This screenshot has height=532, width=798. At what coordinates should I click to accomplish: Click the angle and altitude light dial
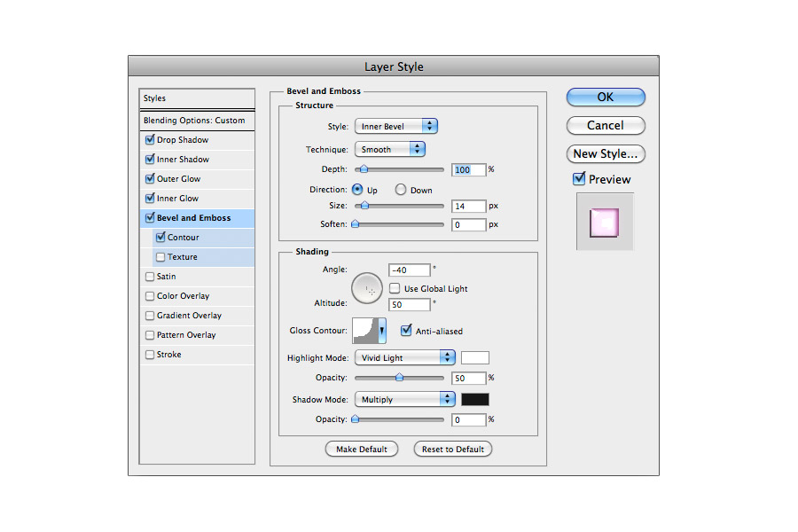pos(367,288)
